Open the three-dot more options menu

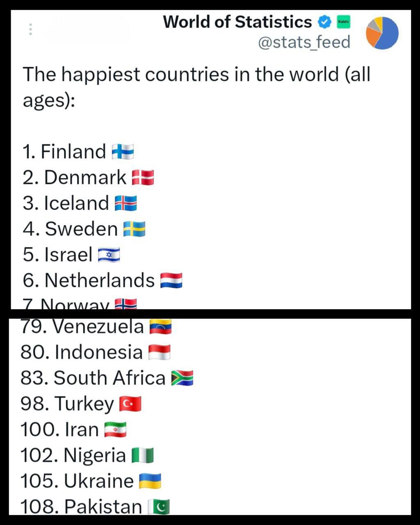coord(30,30)
